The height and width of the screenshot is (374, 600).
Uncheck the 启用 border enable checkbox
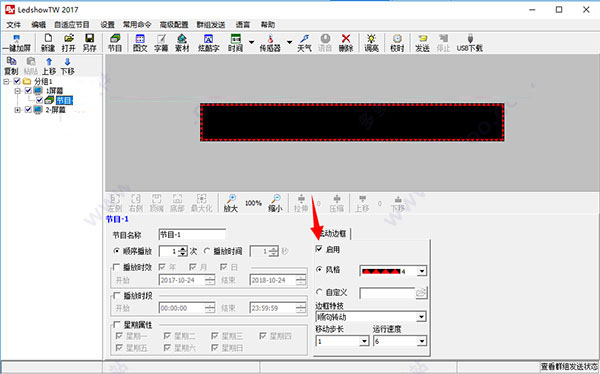click(319, 249)
